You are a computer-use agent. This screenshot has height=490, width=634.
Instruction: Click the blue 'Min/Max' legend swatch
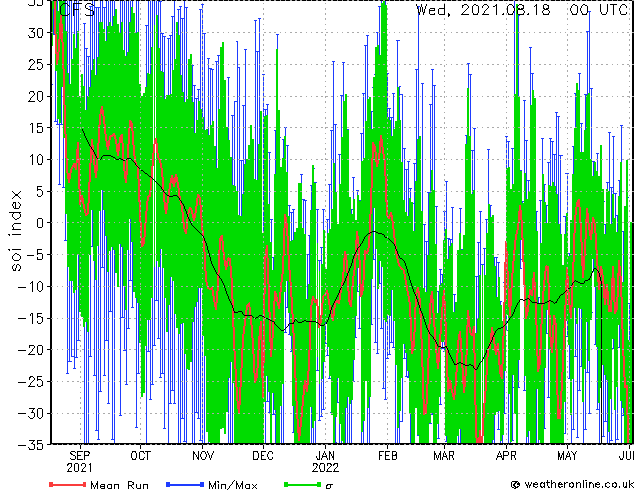[x=185, y=484]
